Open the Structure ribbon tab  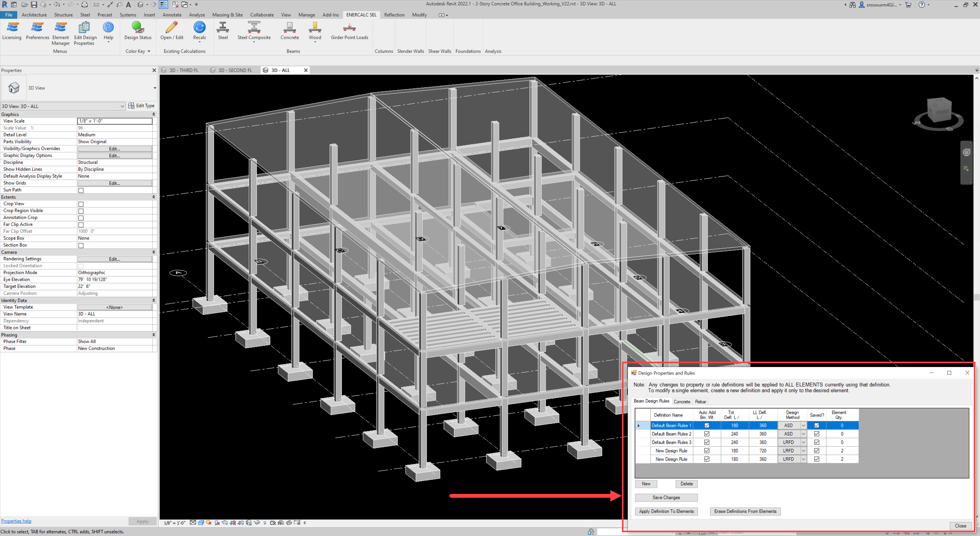tap(63, 15)
